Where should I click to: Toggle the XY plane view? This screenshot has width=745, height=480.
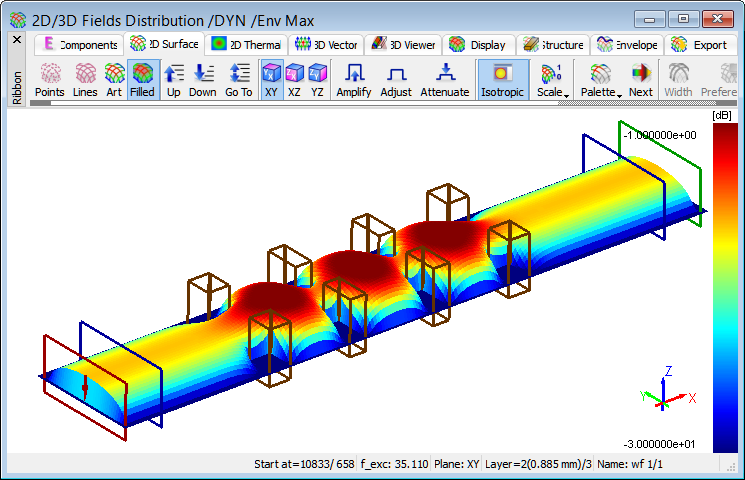(271, 80)
